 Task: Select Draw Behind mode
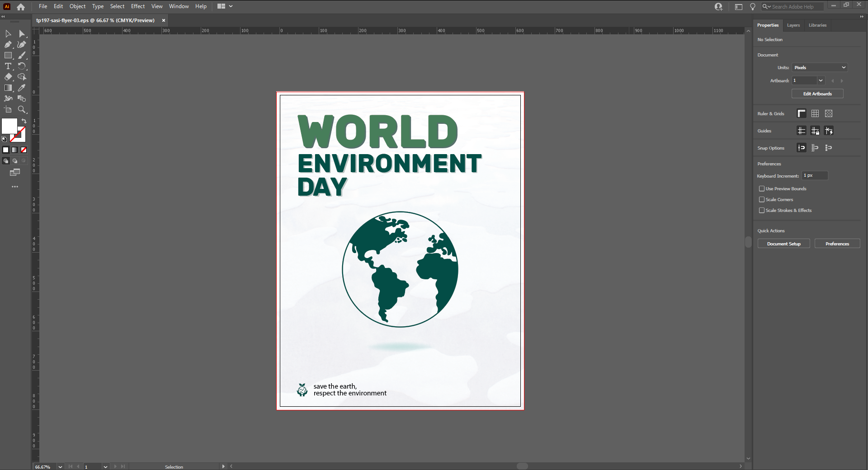click(15, 161)
